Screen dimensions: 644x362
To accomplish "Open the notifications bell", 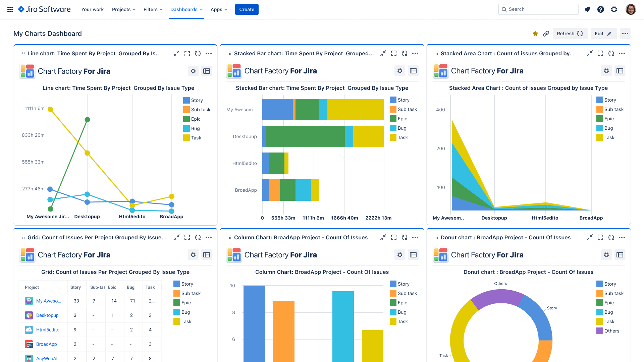I will click(587, 9).
